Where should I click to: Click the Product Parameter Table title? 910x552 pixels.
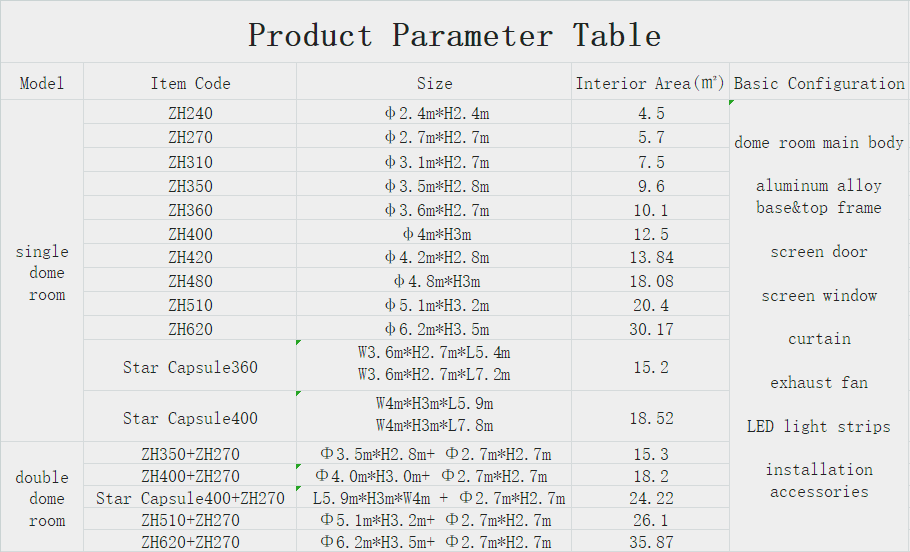click(455, 35)
